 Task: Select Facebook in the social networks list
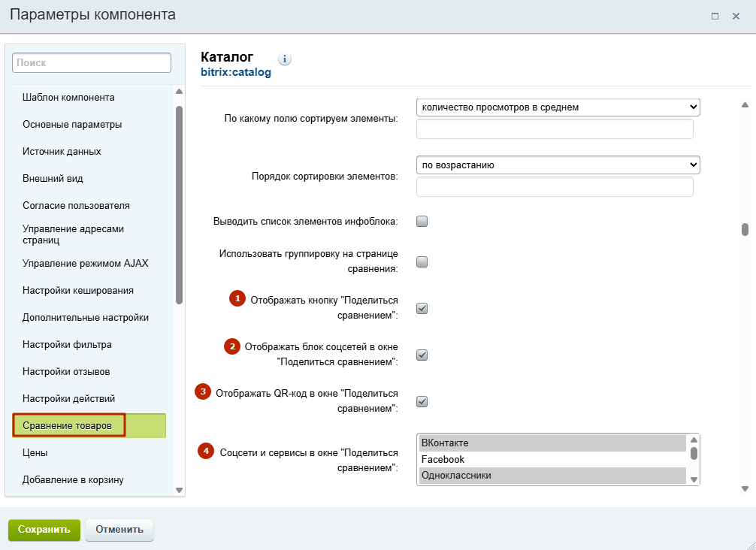[x=552, y=459]
